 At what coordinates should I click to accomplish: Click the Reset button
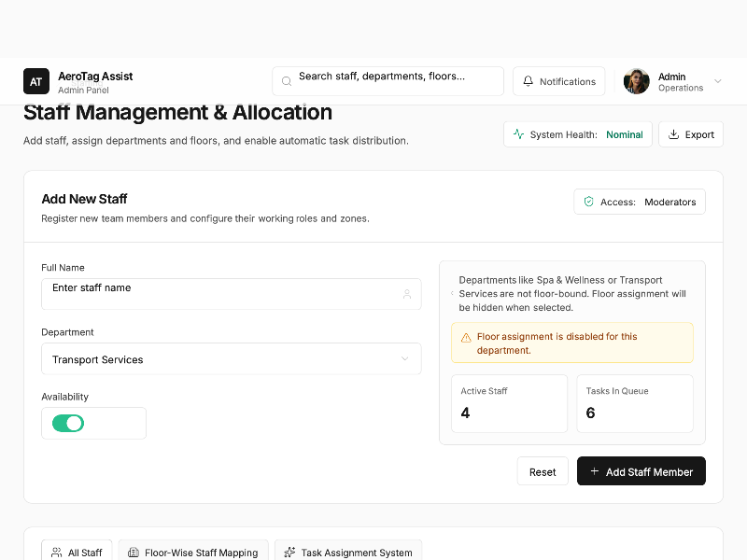click(x=543, y=471)
